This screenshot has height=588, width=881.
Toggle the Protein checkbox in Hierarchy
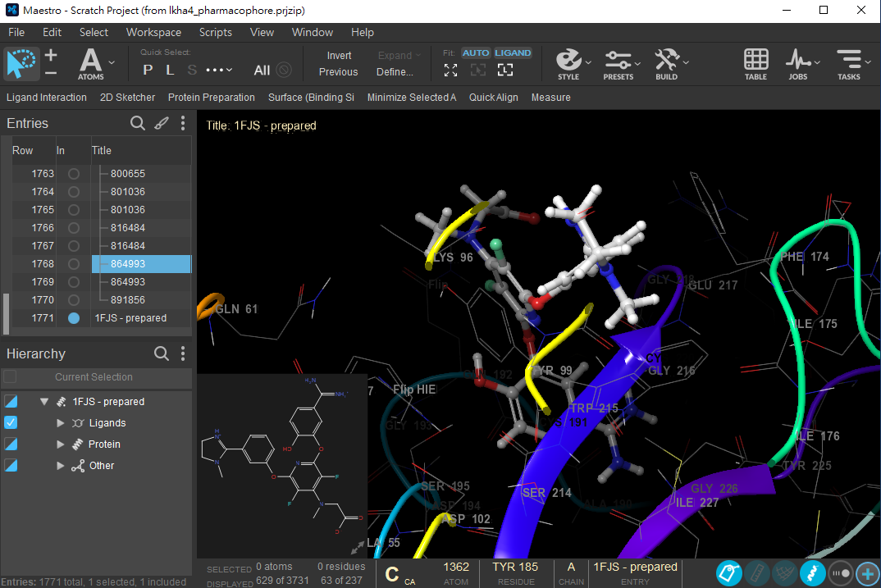point(11,444)
